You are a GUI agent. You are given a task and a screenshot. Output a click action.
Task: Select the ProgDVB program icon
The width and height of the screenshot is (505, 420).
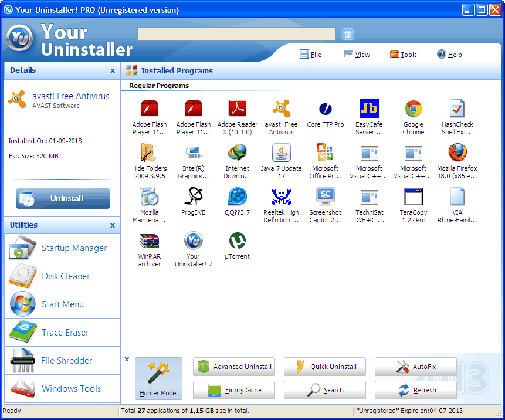[x=193, y=197]
